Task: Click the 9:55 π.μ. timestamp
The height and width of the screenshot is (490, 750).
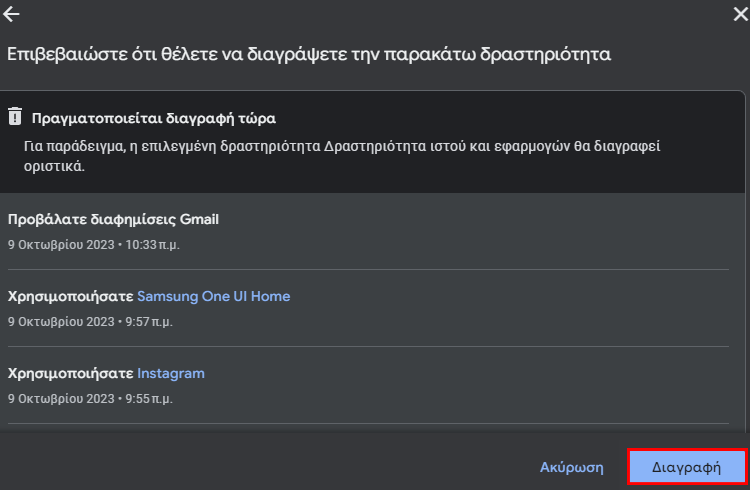Action: pyautogui.click(x=149, y=399)
